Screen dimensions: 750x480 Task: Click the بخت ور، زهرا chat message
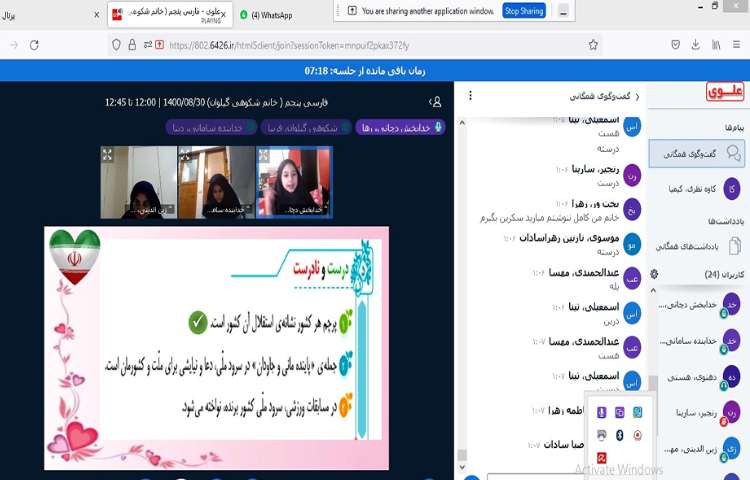tap(550, 218)
